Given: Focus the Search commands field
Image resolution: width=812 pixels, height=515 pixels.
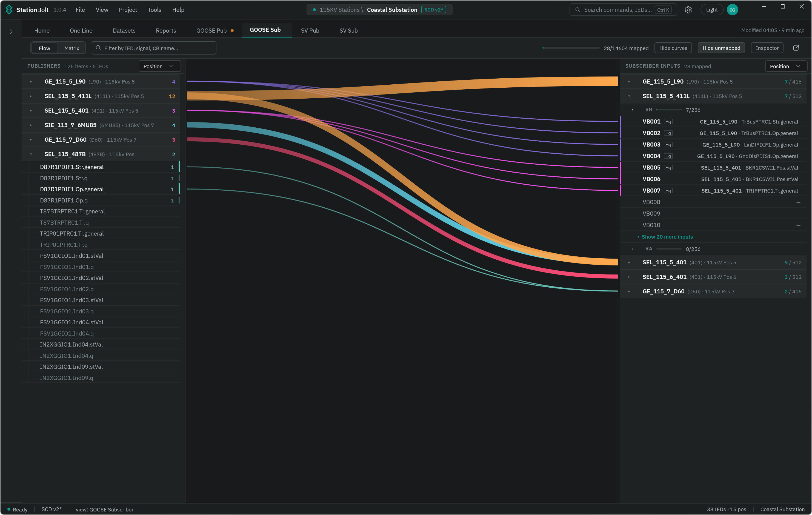Looking at the screenshot, I should 623,10.
